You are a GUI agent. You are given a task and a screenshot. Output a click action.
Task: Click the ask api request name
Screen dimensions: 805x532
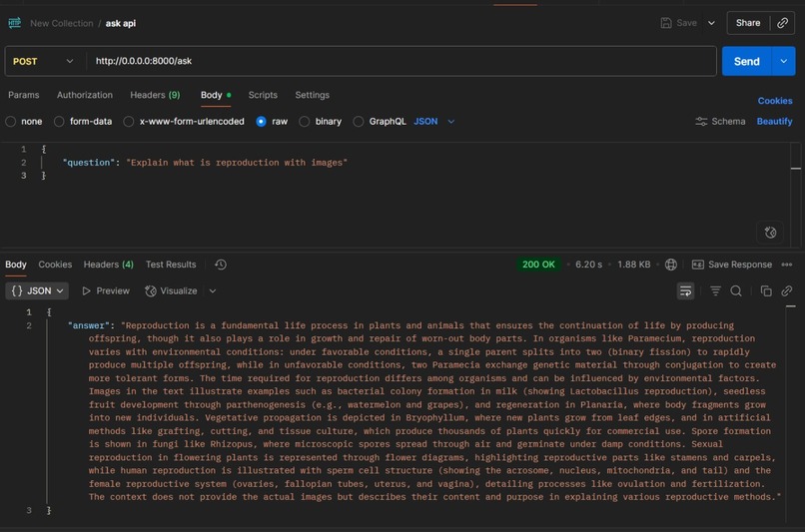(x=121, y=23)
